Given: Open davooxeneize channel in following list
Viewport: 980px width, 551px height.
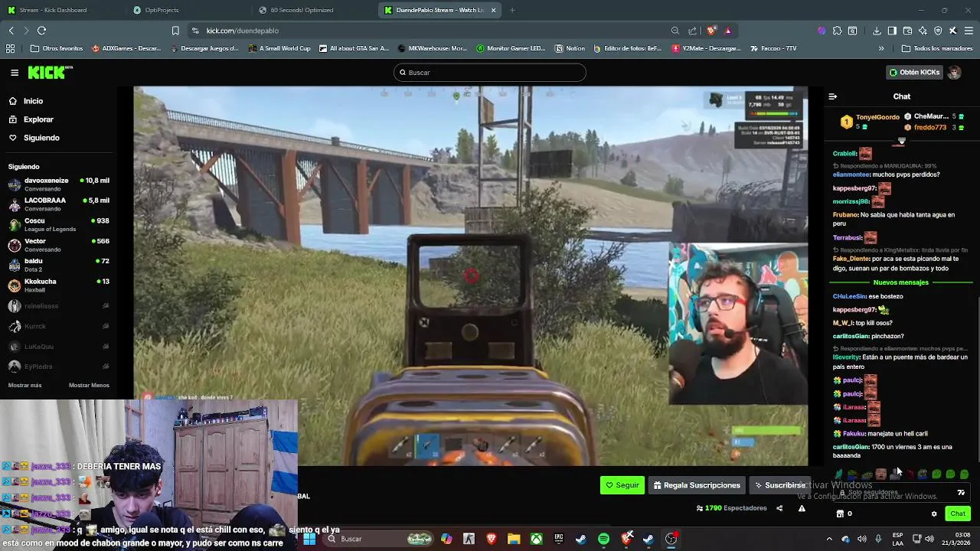Looking at the screenshot, I should click(59, 184).
